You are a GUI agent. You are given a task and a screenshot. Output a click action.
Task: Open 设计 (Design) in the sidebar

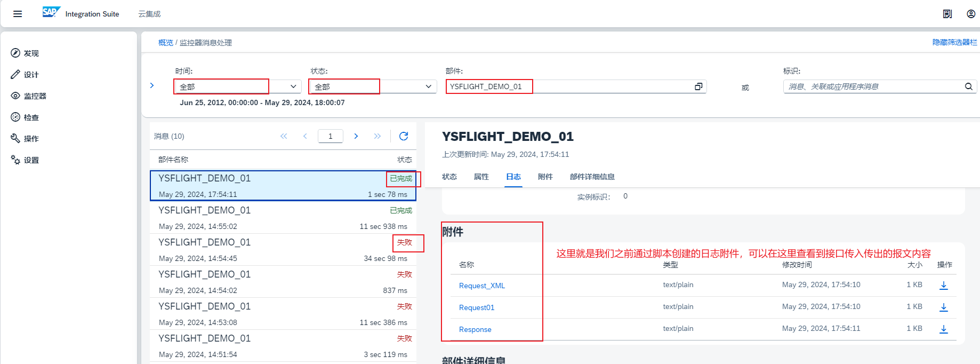click(31, 75)
